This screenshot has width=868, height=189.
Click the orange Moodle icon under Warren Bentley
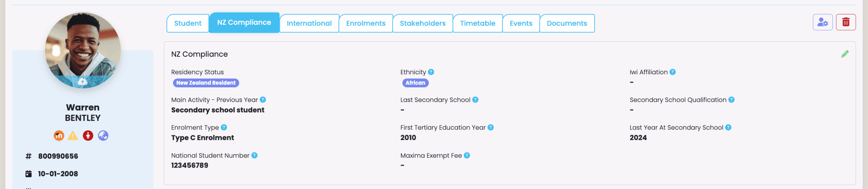point(59,136)
